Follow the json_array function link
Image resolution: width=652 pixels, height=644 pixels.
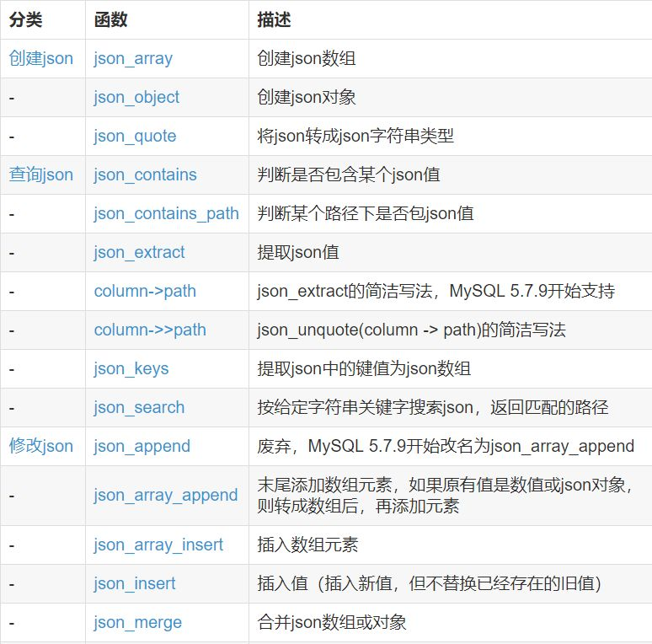(x=133, y=59)
